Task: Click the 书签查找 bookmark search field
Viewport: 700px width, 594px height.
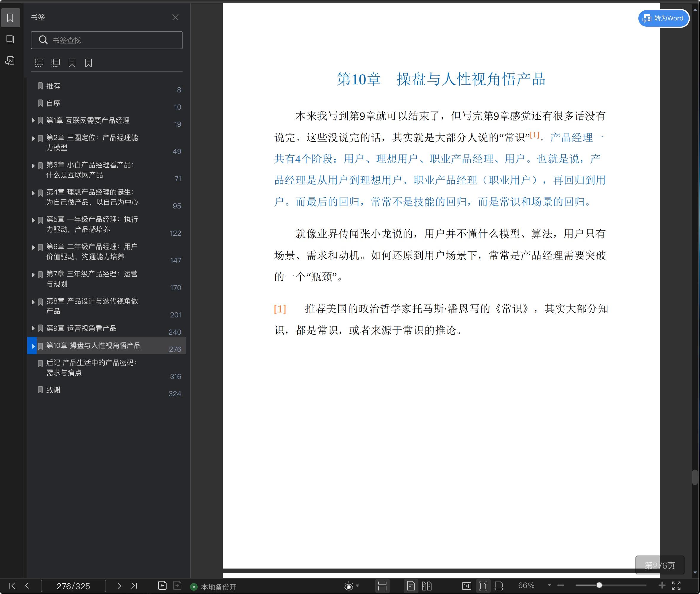Action: click(106, 40)
